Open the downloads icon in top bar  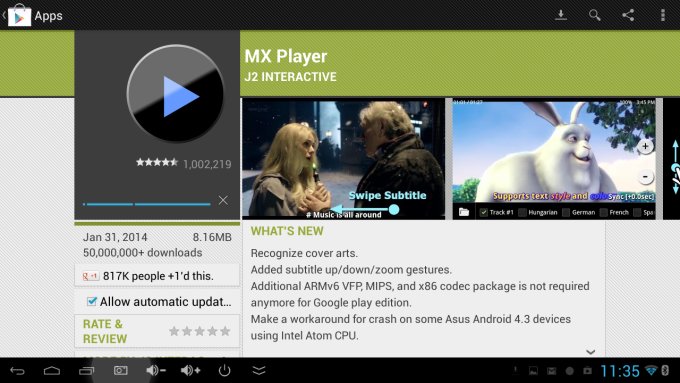(561, 15)
